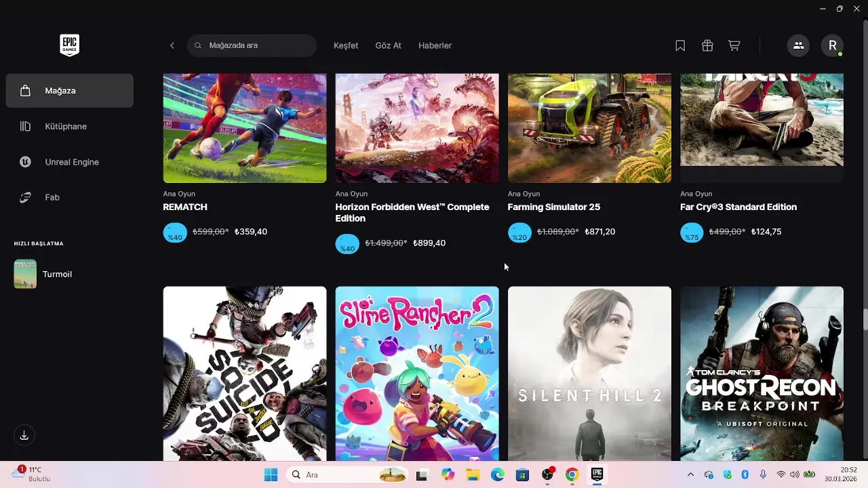Open OBS Studio from the taskbar
Image resolution: width=868 pixels, height=488 pixels.
click(547, 475)
